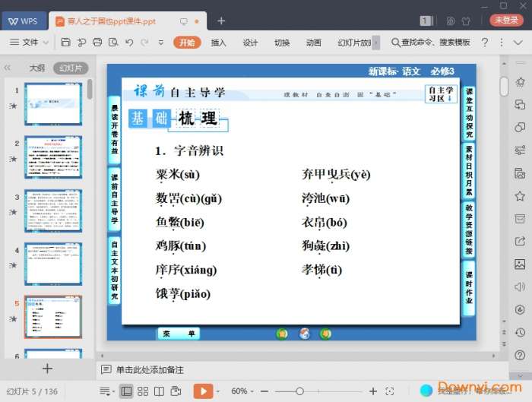Select the 幻灯片放映 tab
The height and width of the screenshot is (402, 532).
tap(354, 43)
